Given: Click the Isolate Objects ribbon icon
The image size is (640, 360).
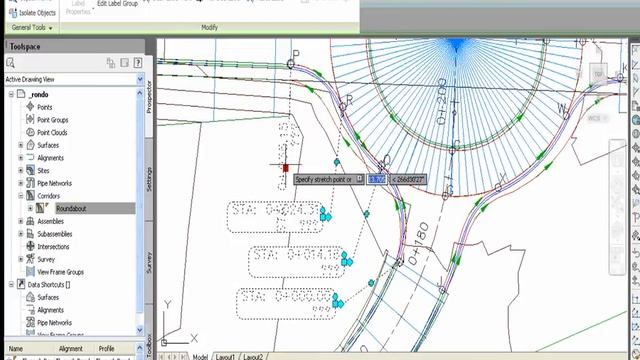Looking at the screenshot, I should coord(13,13).
